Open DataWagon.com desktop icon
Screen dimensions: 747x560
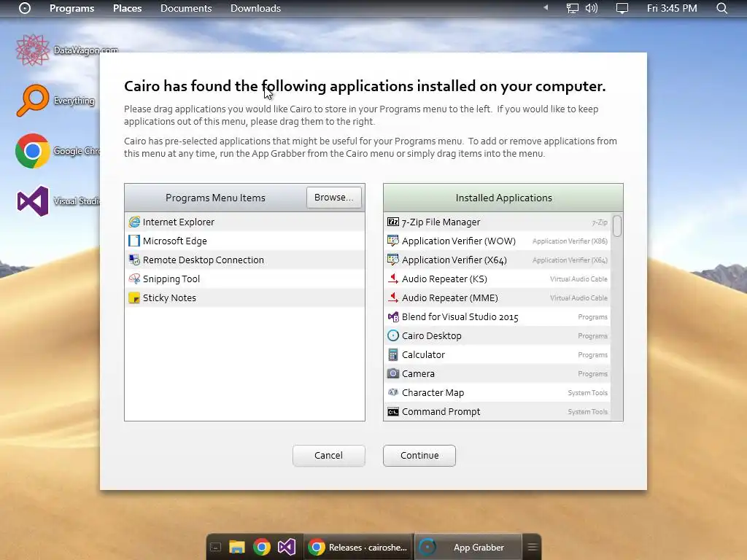coord(32,50)
